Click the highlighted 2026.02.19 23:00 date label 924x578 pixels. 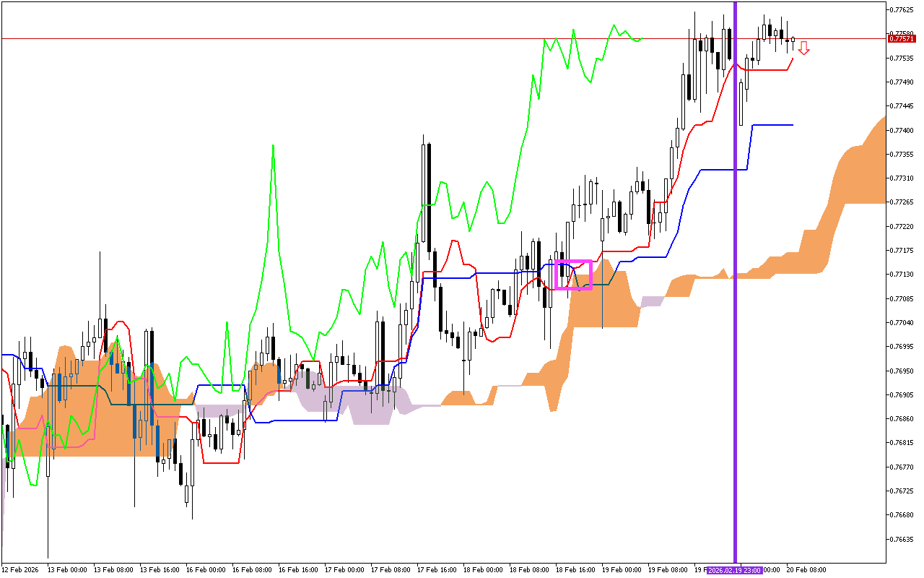point(734,570)
